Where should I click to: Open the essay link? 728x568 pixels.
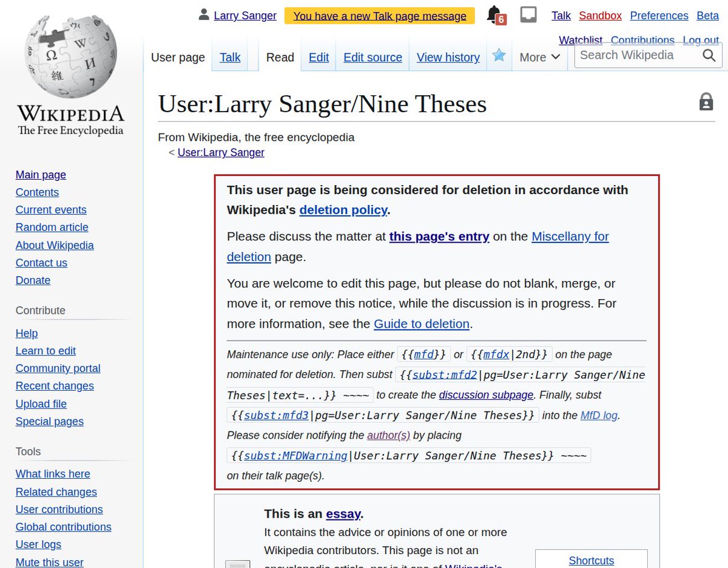(x=343, y=514)
